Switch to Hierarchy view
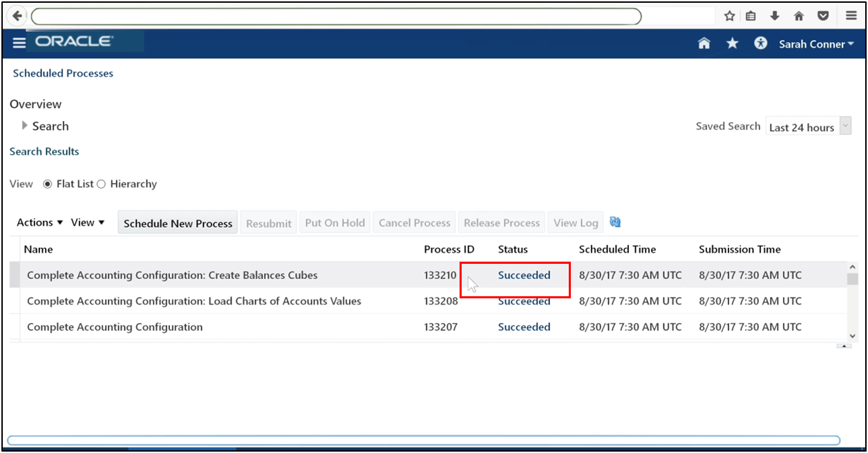868x453 pixels. [101, 184]
